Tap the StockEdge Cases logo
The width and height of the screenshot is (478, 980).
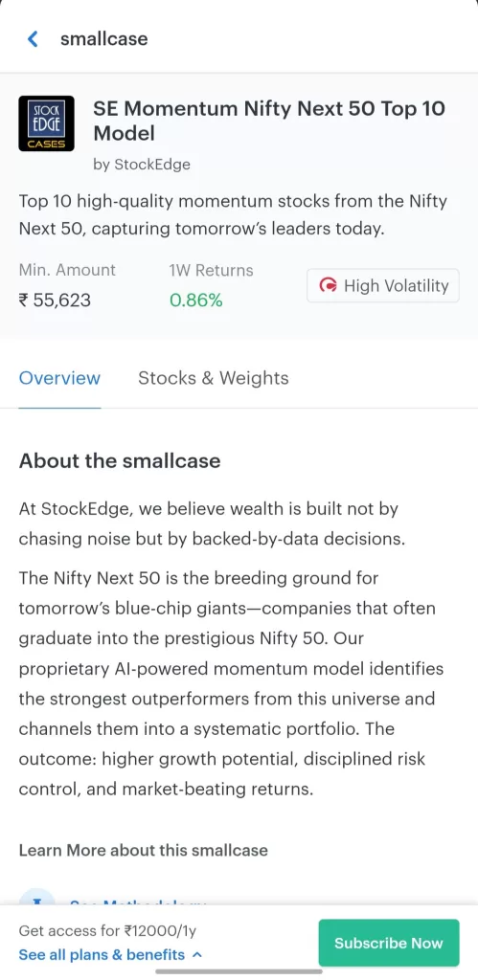(x=46, y=123)
